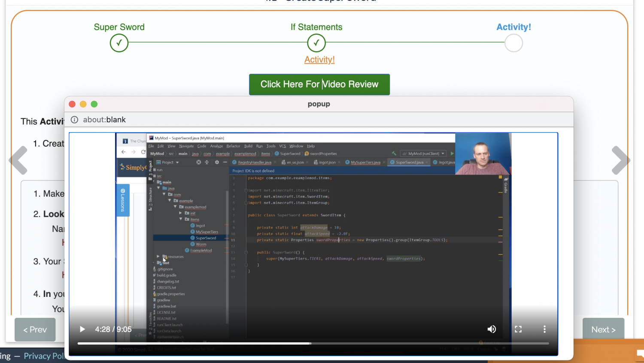
Task: Open the orange Activity! link
Action: 319,60
